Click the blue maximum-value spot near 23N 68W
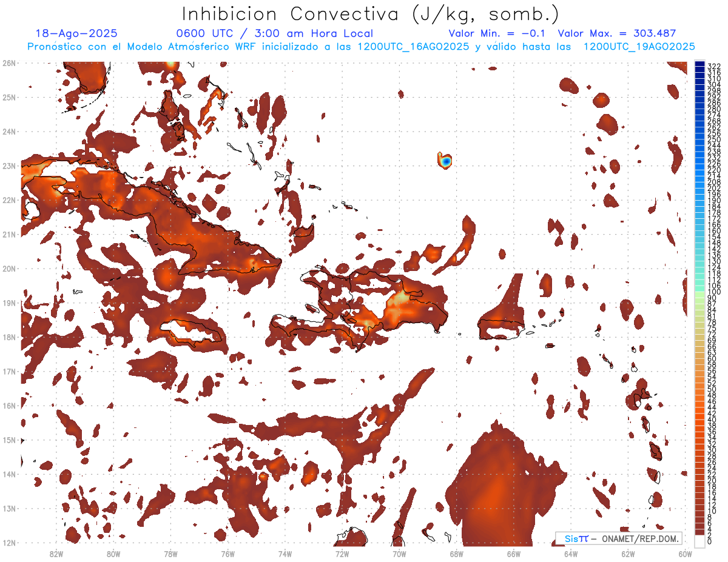Viewport: 728px width, 562px height. tap(446, 161)
